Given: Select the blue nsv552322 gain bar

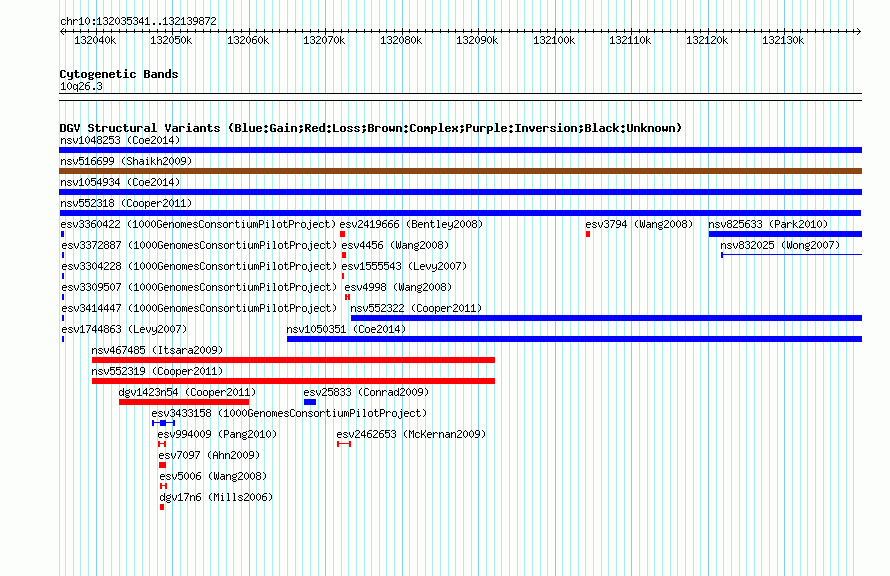Looking at the screenshot, I should coord(606,318).
